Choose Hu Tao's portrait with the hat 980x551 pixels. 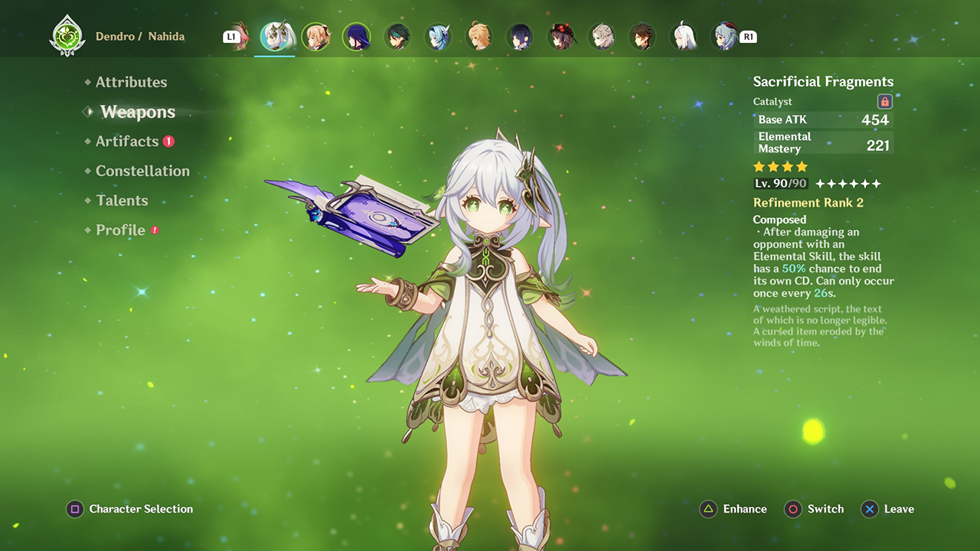click(x=561, y=37)
